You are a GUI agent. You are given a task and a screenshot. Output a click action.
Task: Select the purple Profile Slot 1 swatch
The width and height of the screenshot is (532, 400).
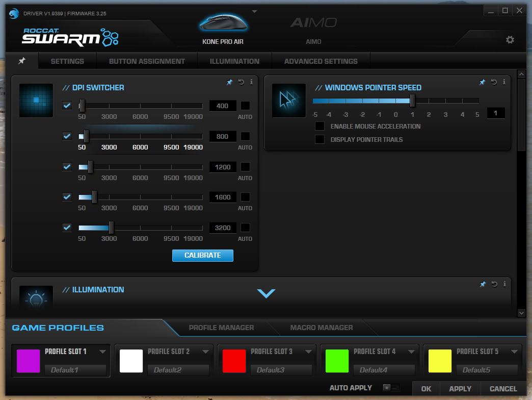[28, 361]
